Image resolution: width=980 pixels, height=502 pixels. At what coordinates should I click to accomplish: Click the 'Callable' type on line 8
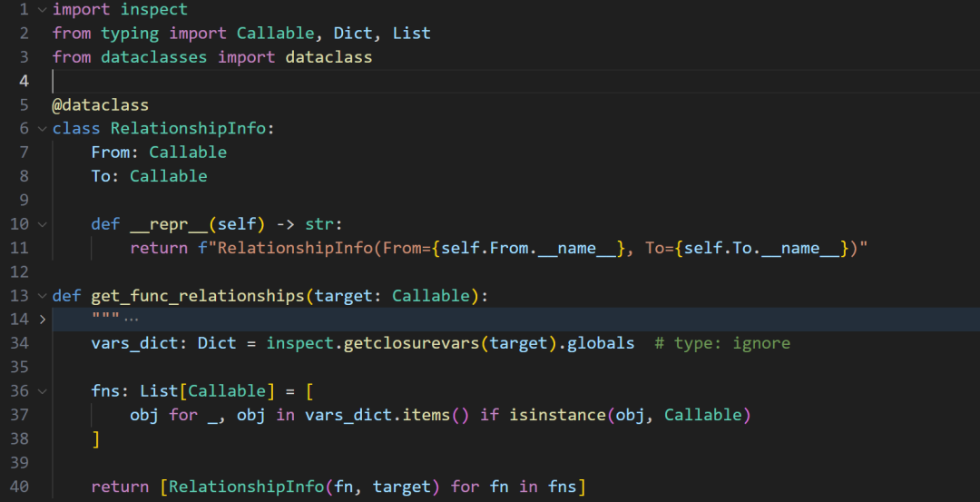(x=169, y=176)
